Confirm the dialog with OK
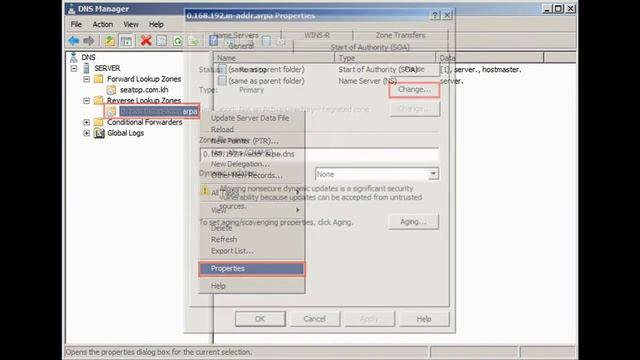Image resolution: width=640 pixels, height=360 pixels. click(260, 319)
